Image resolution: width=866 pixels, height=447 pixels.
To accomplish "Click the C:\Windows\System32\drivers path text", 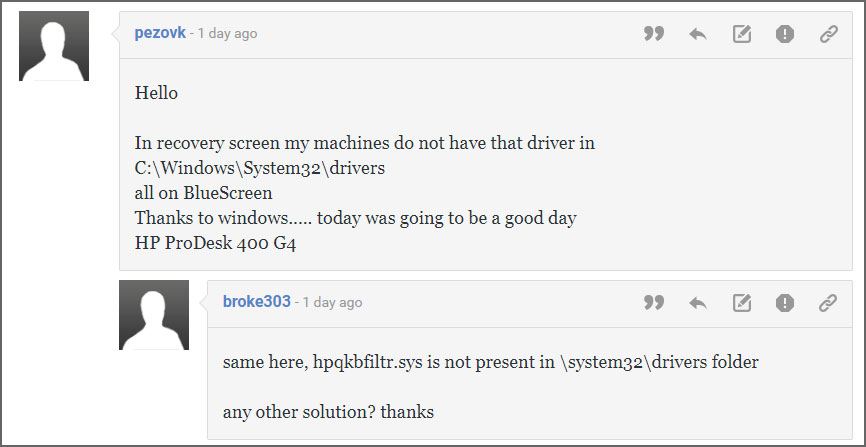I will (x=260, y=169).
